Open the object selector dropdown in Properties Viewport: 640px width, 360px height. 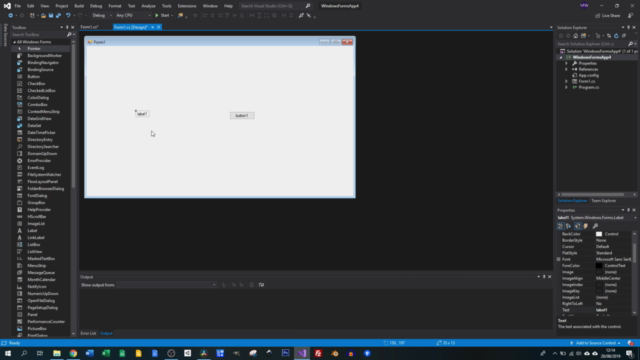coord(635,218)
